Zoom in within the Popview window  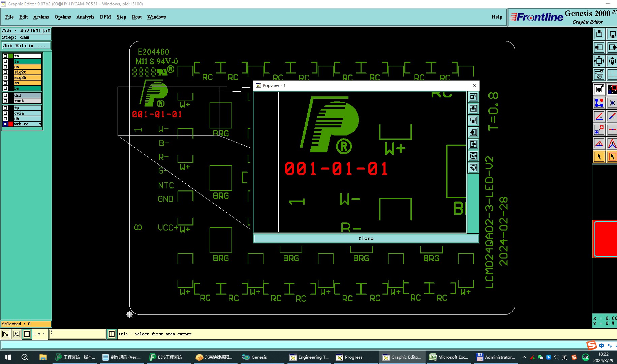click(x=473, y=156)
